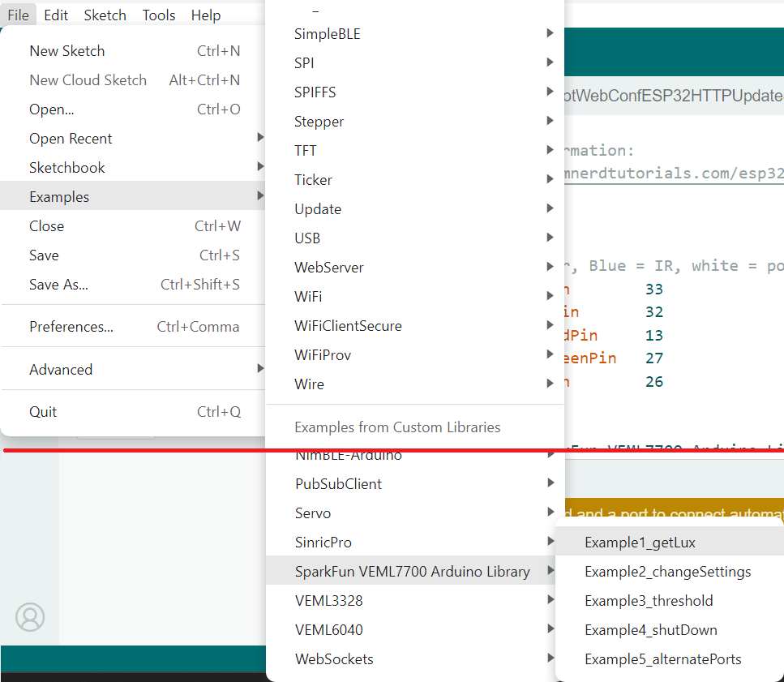Select the Examples menu entry
784x682 pixels.
[134, 196]
